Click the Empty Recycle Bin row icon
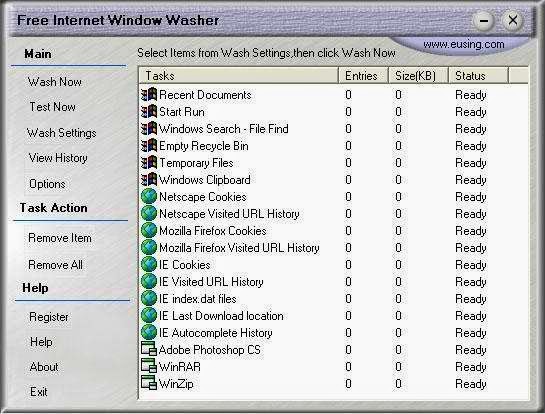This screenshot has width=545, height=414. click(149, 146)
